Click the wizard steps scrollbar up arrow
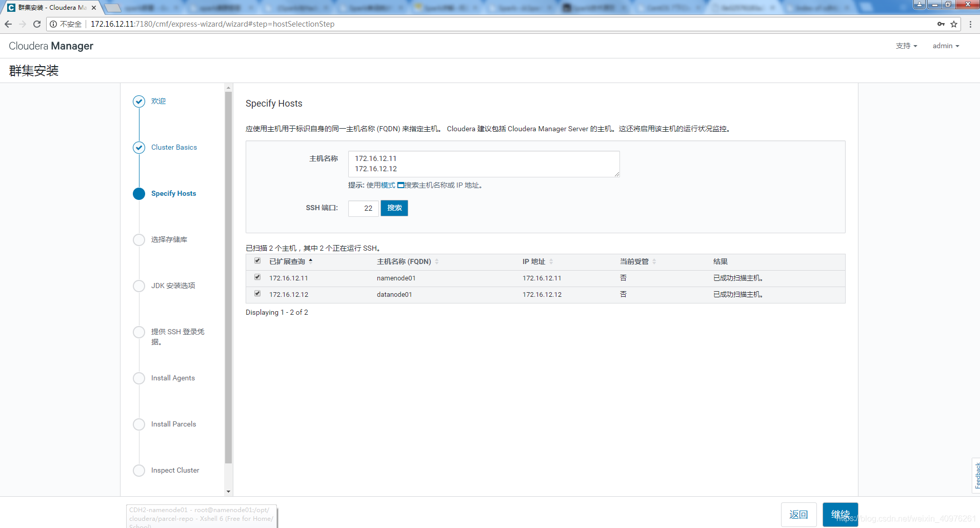980x528 pixels. [x=229, y=88]
